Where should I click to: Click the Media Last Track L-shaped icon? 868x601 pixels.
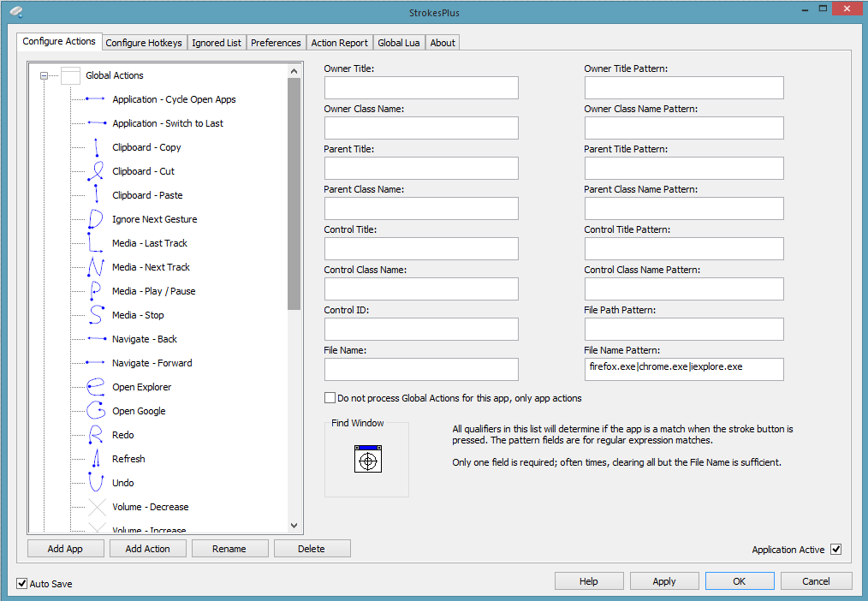point(95,243)
